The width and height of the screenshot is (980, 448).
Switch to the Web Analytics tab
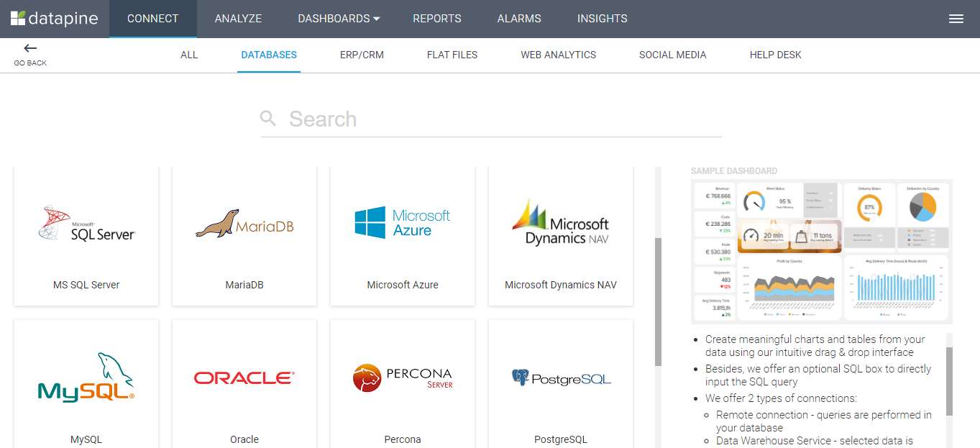pos(559,55)
